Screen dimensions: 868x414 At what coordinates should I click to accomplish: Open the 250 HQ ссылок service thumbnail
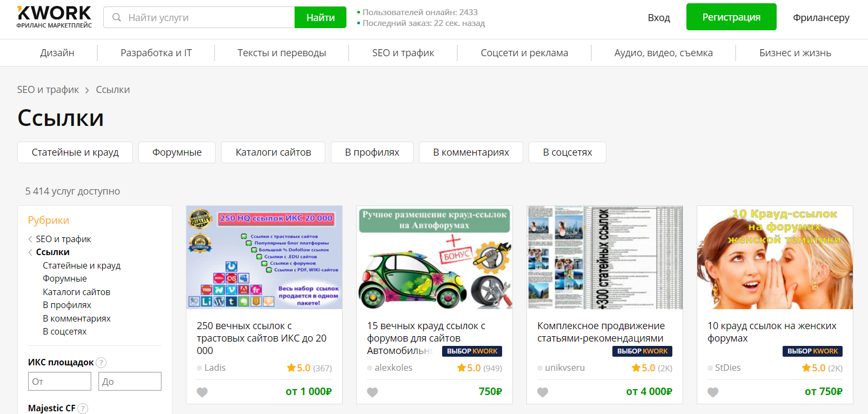(x=264, y=257)
